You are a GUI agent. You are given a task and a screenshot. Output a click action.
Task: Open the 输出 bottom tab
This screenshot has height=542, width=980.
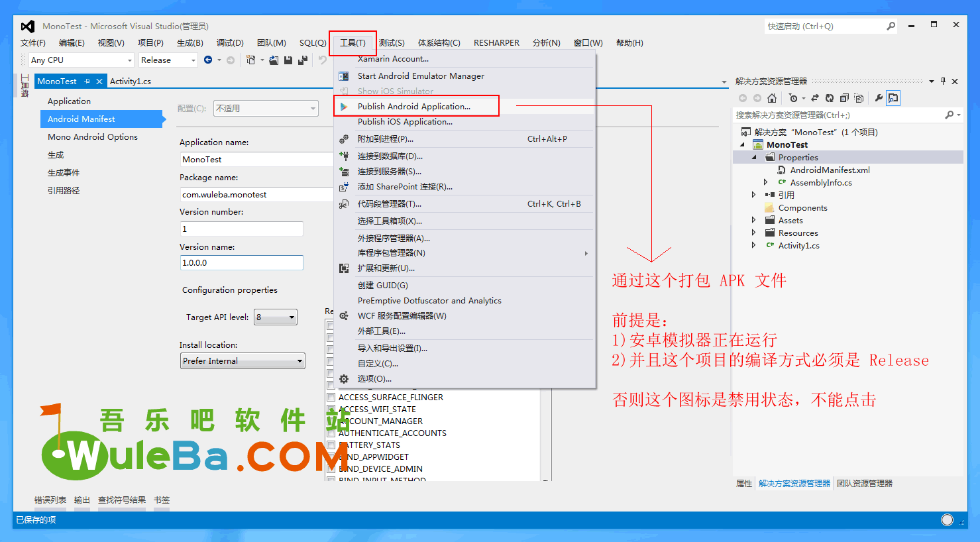coord(82,500)
